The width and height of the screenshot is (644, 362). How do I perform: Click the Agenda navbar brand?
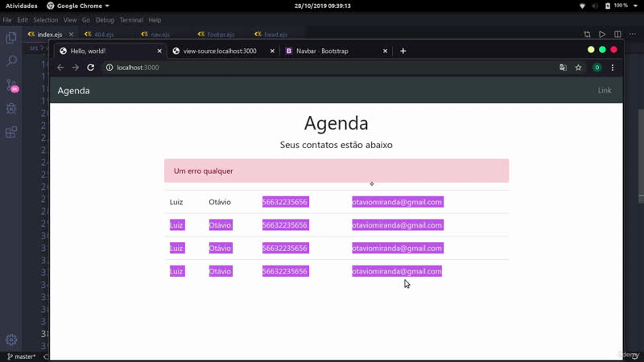(73, 91)
